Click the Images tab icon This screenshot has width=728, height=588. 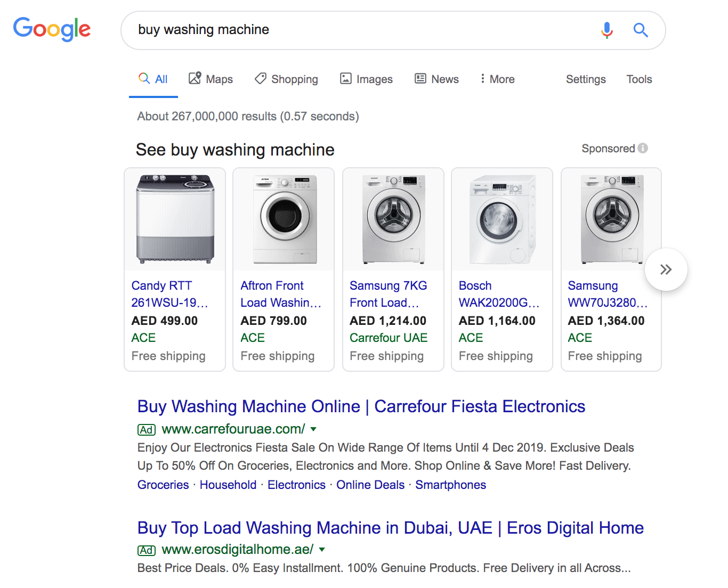point(346,79)
